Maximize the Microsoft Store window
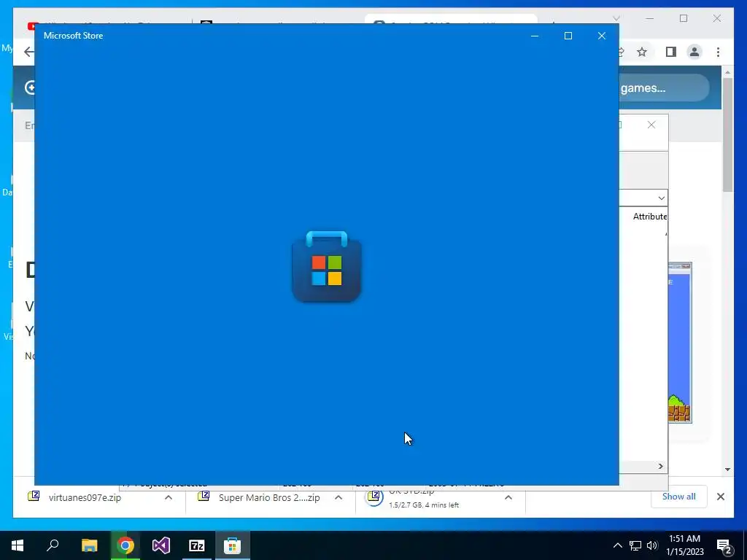 [x=568, y=36]
